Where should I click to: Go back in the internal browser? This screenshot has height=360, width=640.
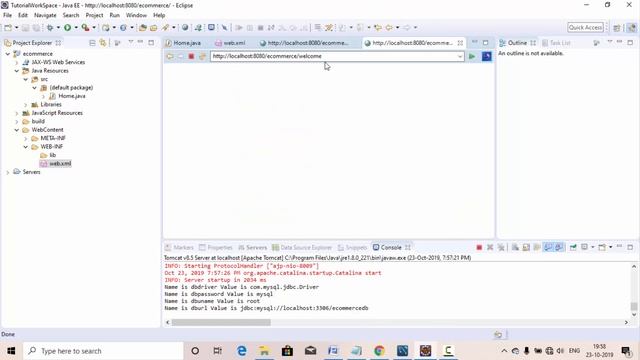[170, 56]
